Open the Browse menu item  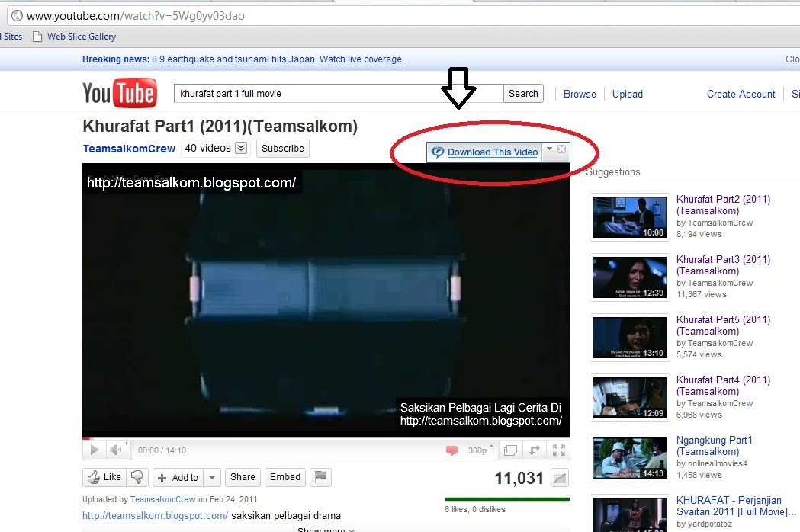(580, 94)
